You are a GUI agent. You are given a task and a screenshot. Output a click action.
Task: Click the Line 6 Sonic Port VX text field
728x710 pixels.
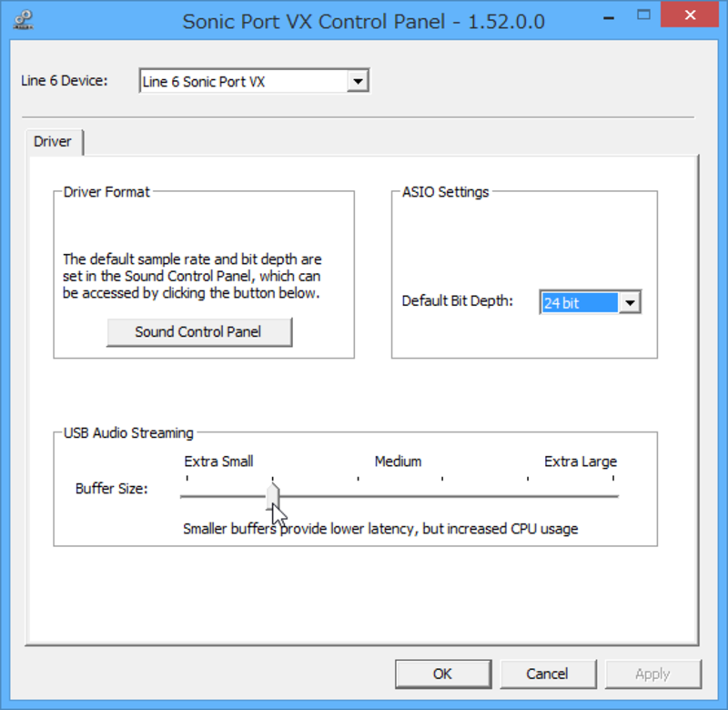point(244,82)
